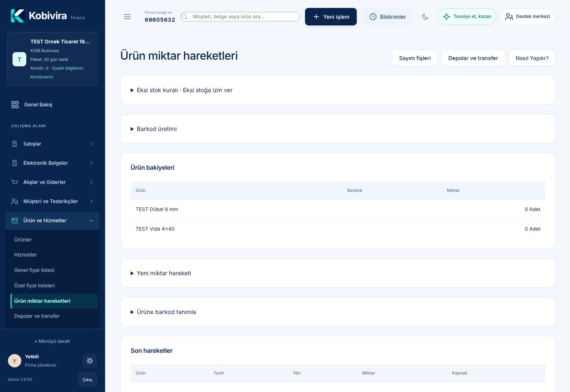Image resolution: width=570 pixels, height=392 pixels.
Task: Focus the customer/document search field
Action: (x=240, y=17)
